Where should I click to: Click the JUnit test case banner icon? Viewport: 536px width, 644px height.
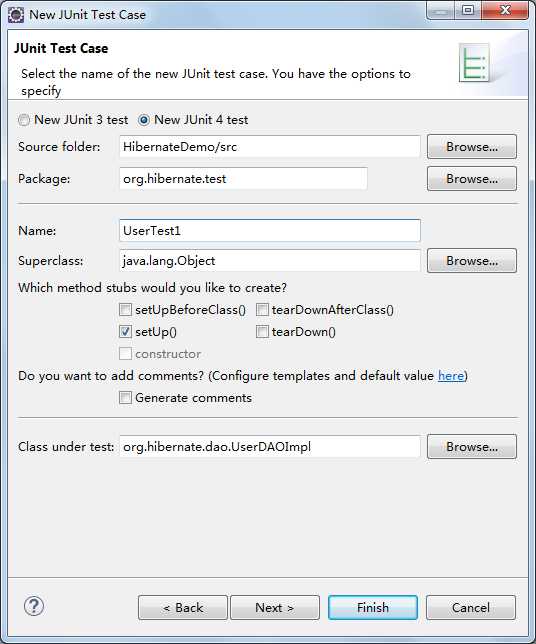tap(474, 63)
